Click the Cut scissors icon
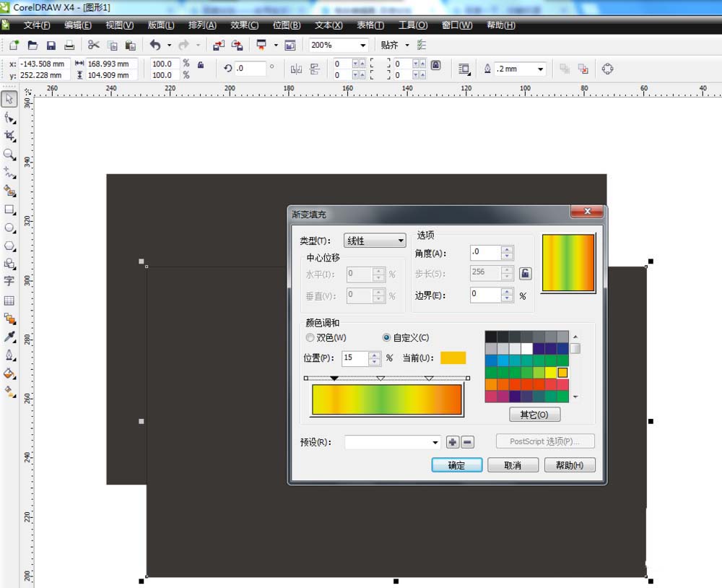Image resolution: width=722 pixels, height=588 pixels. tap(93, 46)
